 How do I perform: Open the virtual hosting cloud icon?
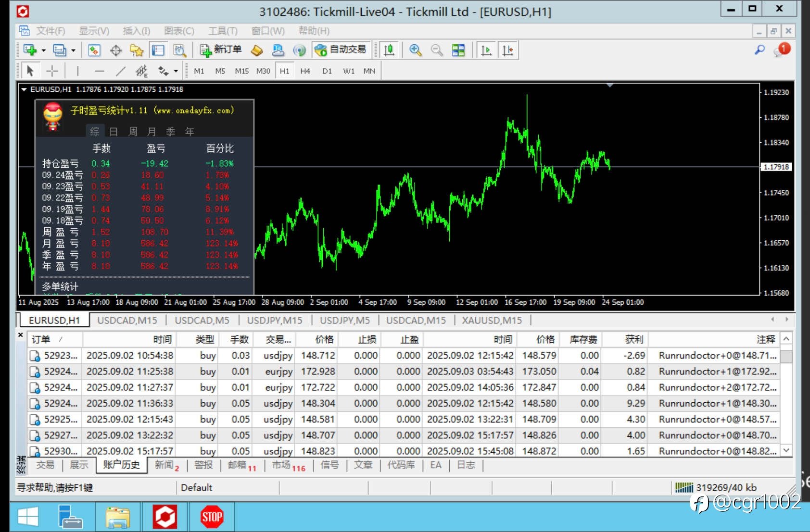click(278, 50)
